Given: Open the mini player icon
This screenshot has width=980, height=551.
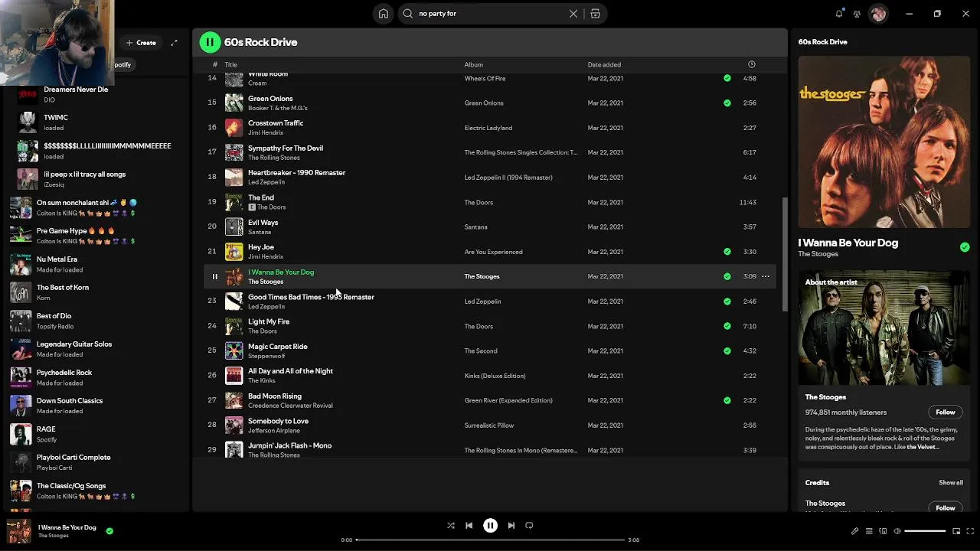Looking at the screenshot, I should (x=956, y=531).
